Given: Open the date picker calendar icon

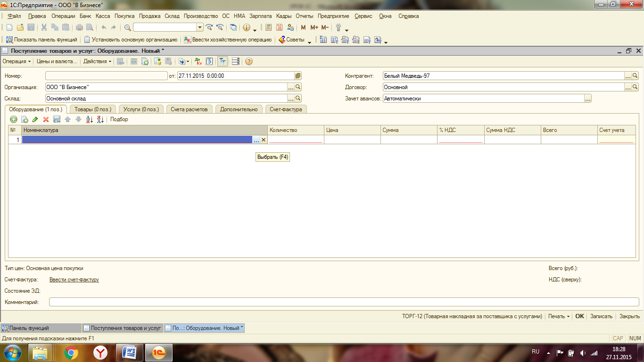Looking at the screenshot, I should pyautogui.click(x=298, y=75).
